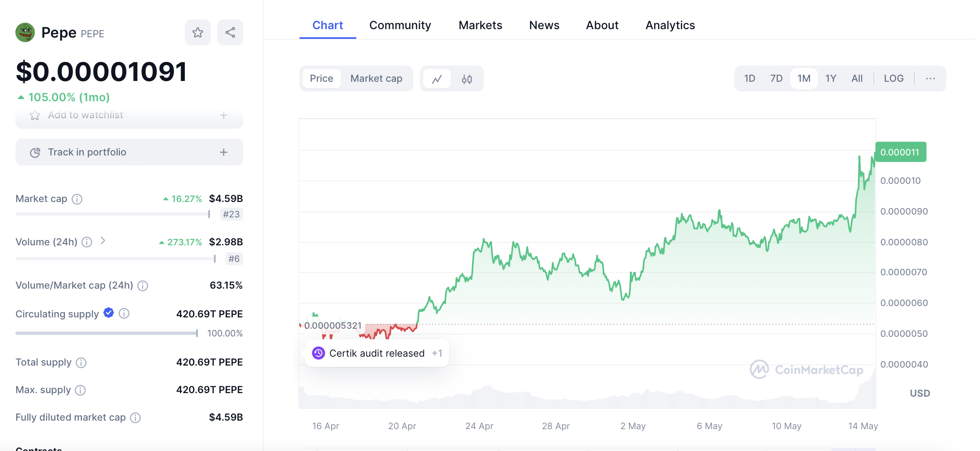The height and width of the screenshot is (451, 980).
Task: Open the three-dots more options menu
Action: [x=930, y=79]
